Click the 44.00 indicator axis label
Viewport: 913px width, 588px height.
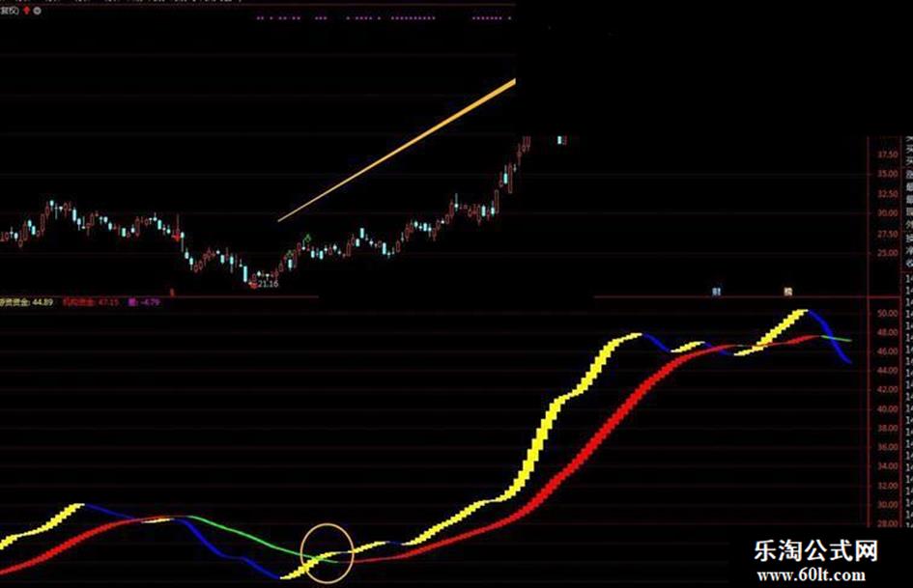coord(887,371)
